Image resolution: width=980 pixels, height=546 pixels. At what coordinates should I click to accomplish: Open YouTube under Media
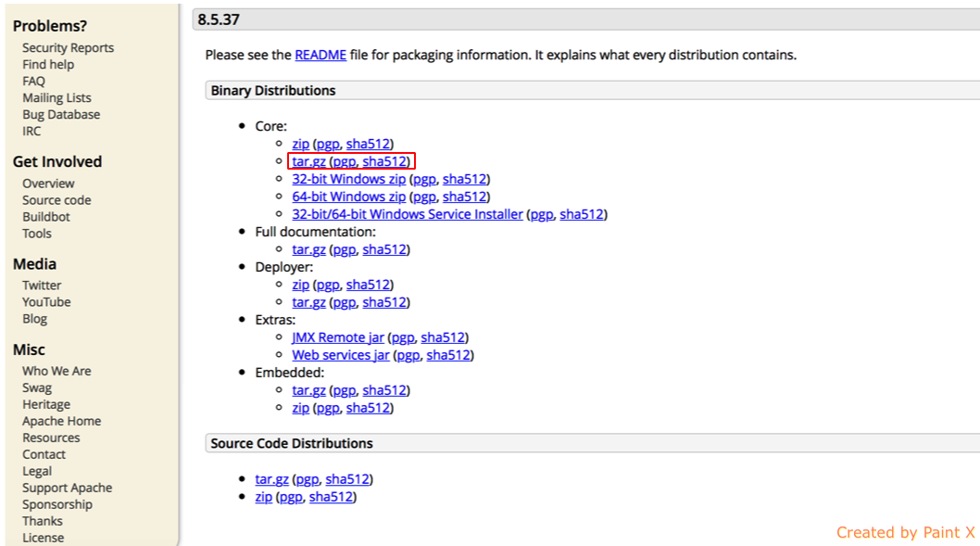[47, 302]
